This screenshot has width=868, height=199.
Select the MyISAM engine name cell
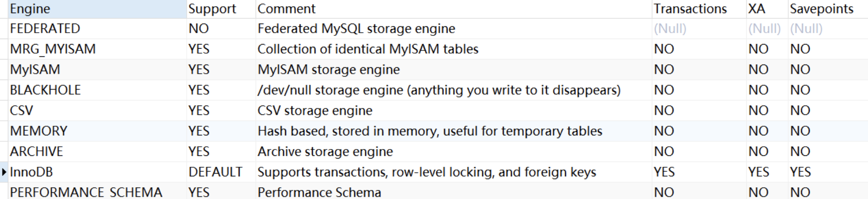(97, 70)
